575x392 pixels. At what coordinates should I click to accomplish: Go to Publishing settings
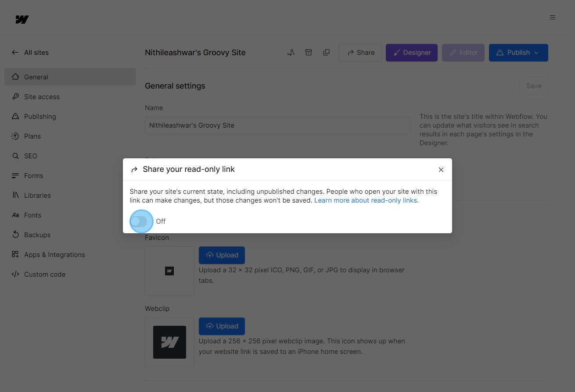coord(70,116)
